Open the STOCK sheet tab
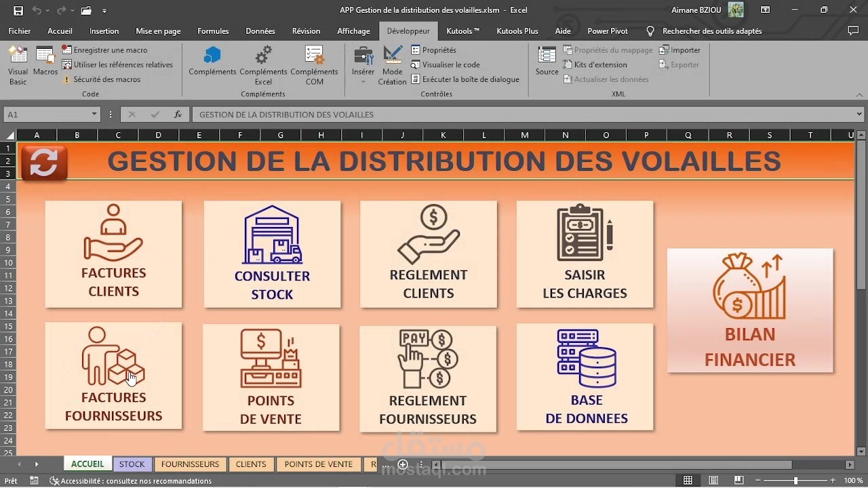The width and height of the screenshot is (868, 488). 132,464
